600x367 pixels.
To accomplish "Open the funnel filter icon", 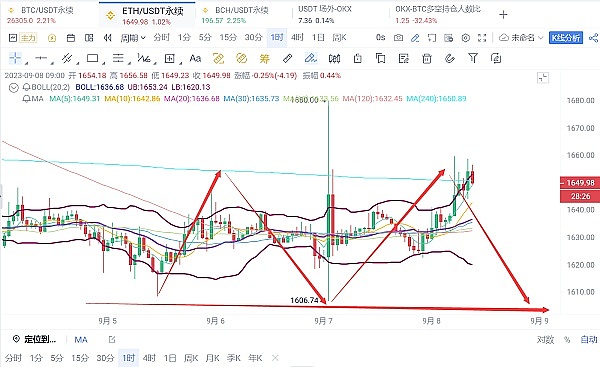I will [473, 58].
